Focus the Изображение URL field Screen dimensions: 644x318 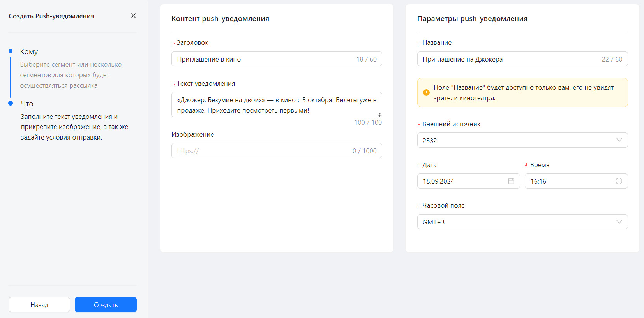[x=277, y=151]
